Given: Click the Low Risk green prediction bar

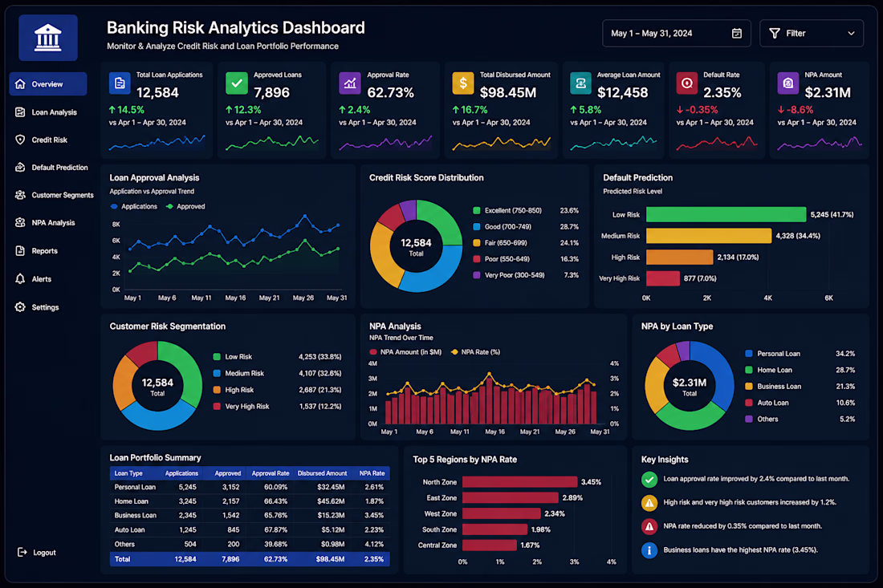Looking at the screenshot, I should point(726,214).
